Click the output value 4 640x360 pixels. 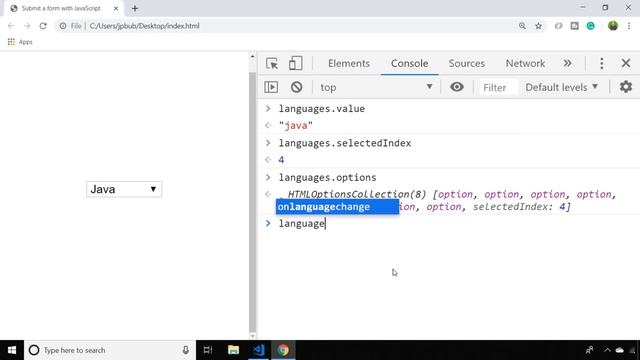281,160
